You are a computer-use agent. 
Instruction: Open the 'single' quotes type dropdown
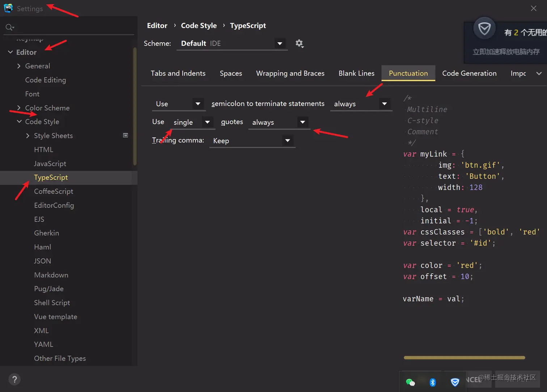pos(193,123)
